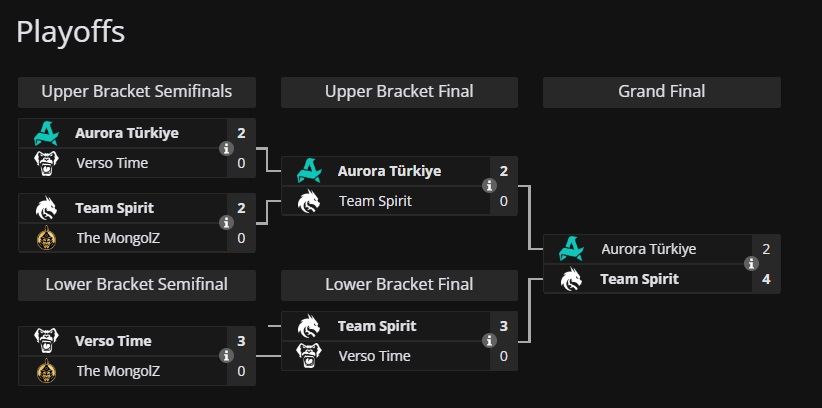Viewport: 822px width, 408px height.
Task: Click The MongolZ logo in Upper Bracket Semifinals
Action: point(46,238)
